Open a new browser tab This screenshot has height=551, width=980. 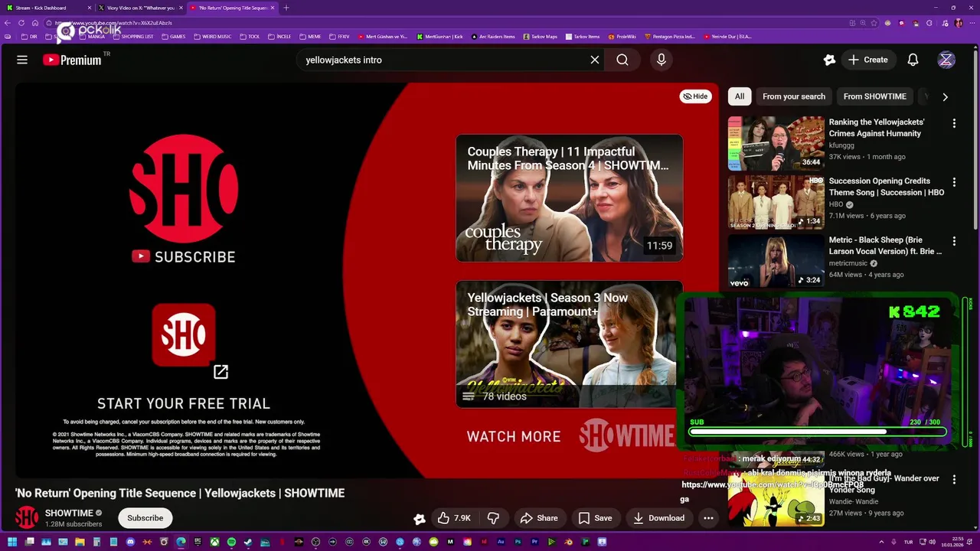(286, 8)
